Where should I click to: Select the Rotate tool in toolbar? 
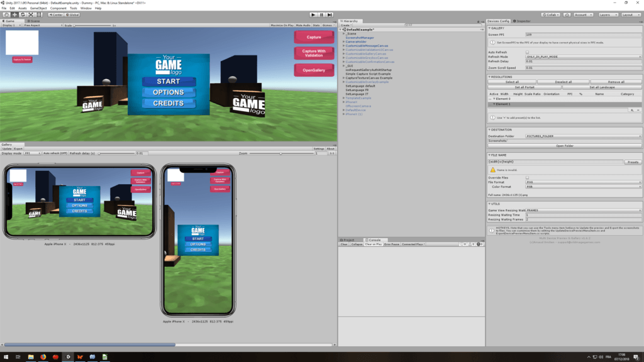click(x=23, y=14)
